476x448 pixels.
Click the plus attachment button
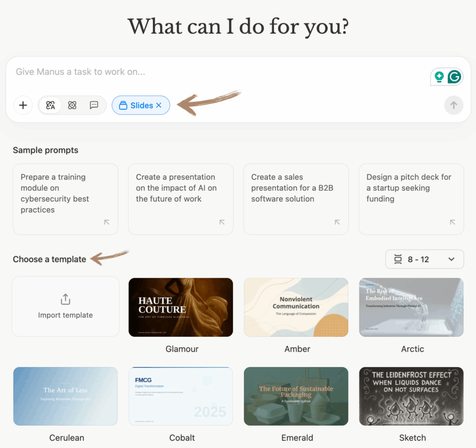click(23, 105)
